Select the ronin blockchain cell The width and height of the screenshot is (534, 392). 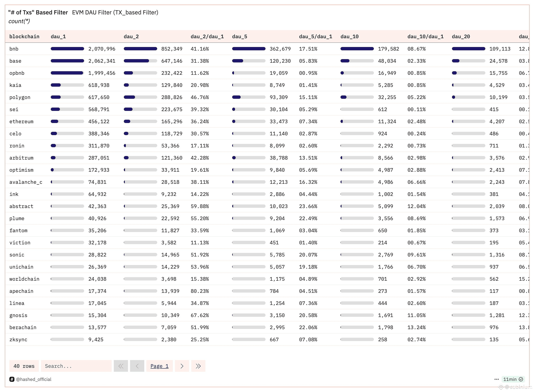tap(17, 145)
